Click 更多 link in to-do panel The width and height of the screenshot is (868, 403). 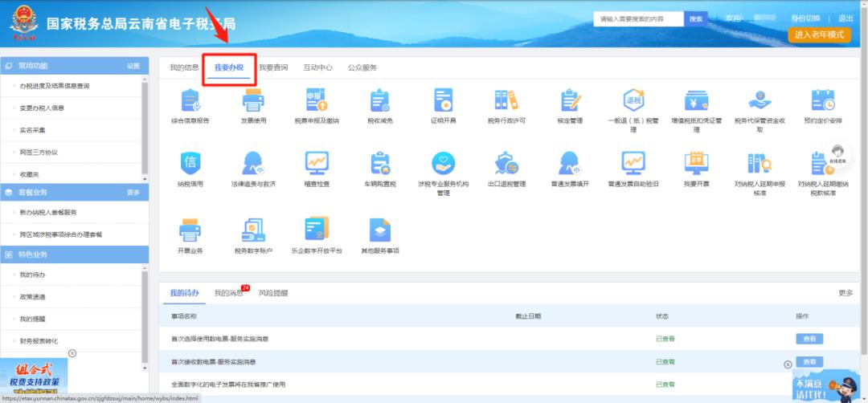[x=845, y=293]
